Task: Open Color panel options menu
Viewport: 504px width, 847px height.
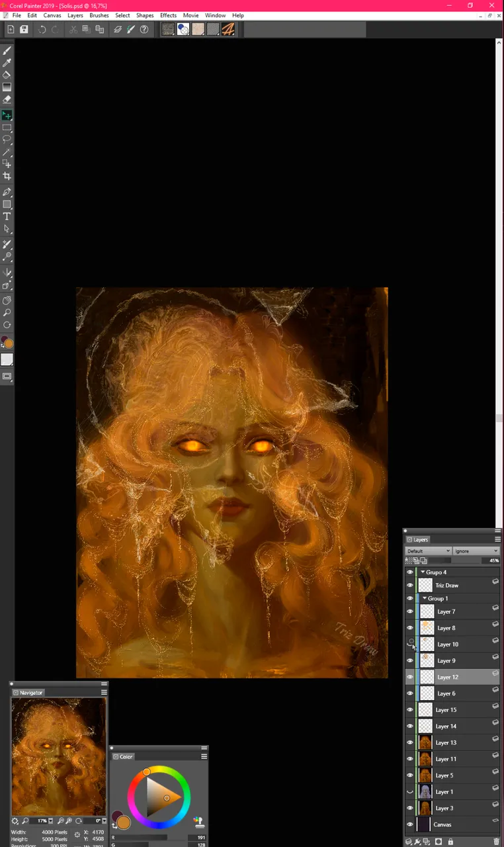Action: (x=204, y=756)
